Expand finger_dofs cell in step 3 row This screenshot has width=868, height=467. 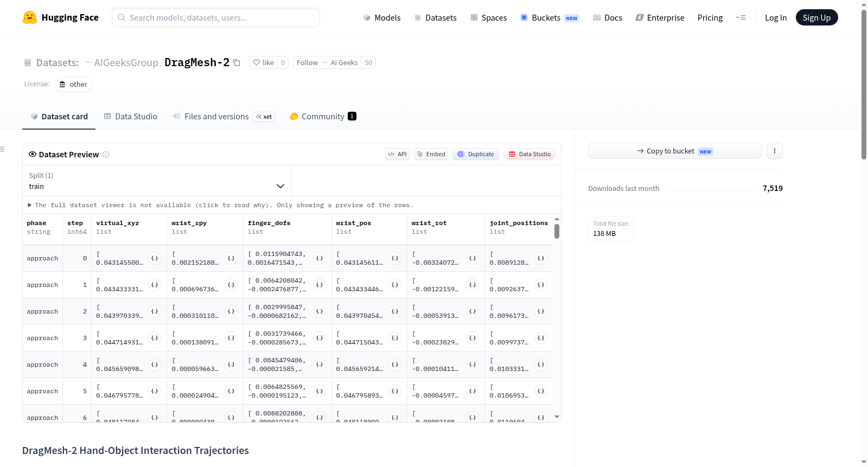[x=320, y=338]
